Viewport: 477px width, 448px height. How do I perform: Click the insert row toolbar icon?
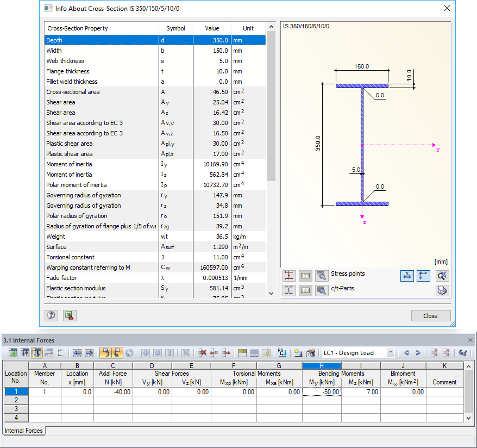25,353
